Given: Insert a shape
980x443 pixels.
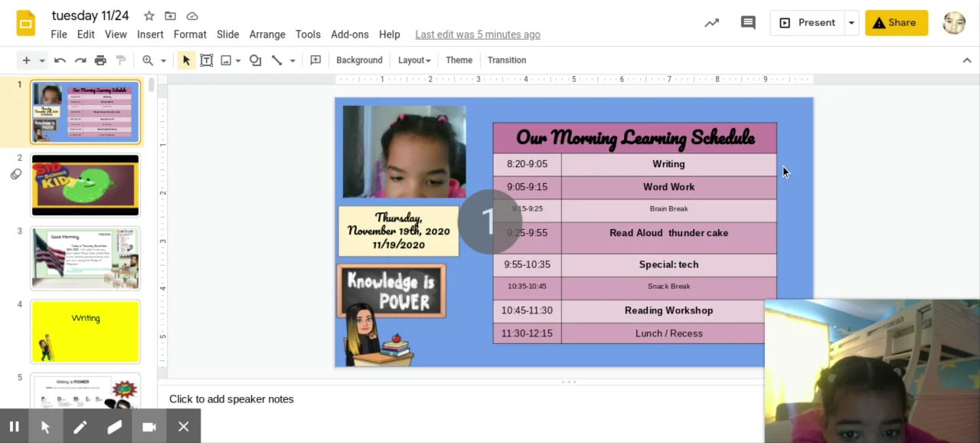Looking at the screenshot, I should pos(256,60).
